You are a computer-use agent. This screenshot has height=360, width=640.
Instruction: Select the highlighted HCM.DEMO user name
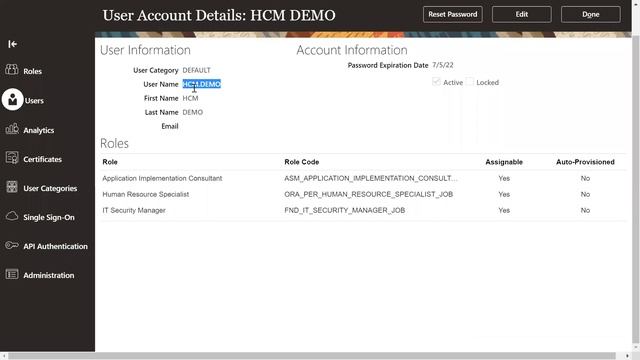pyautogui.click(x=202, y=84)
